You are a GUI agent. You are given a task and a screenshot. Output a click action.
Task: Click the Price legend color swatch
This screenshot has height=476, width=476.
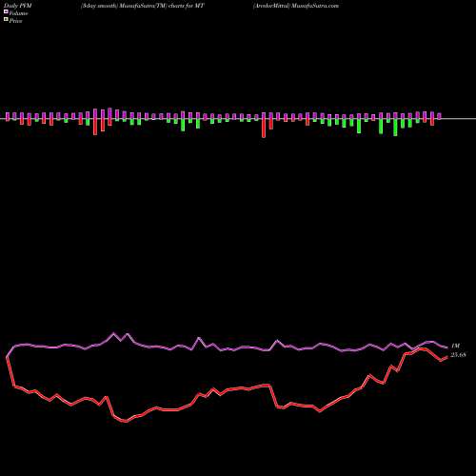tap(6, 20)
